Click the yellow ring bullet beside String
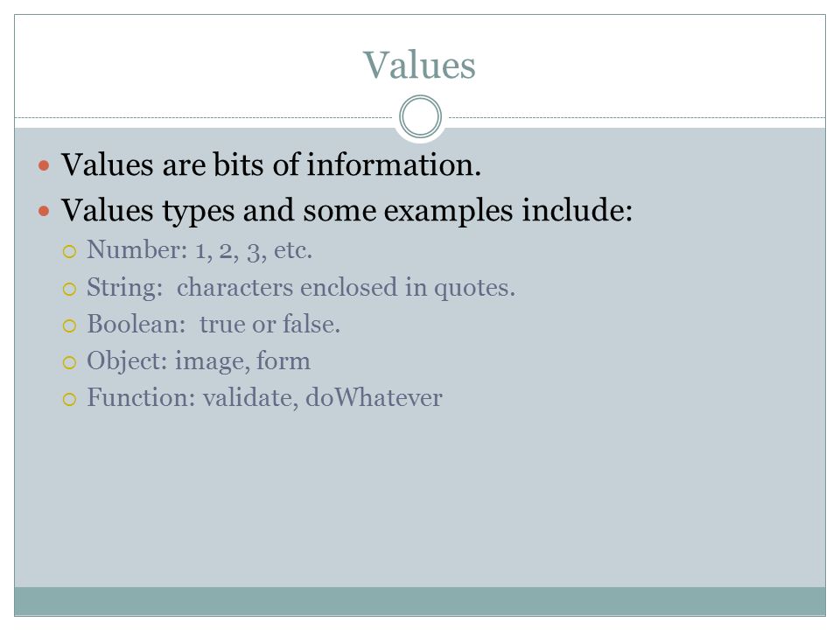This screenshot has width=840, height=630. pyautogui.click(x=70, y=290)
